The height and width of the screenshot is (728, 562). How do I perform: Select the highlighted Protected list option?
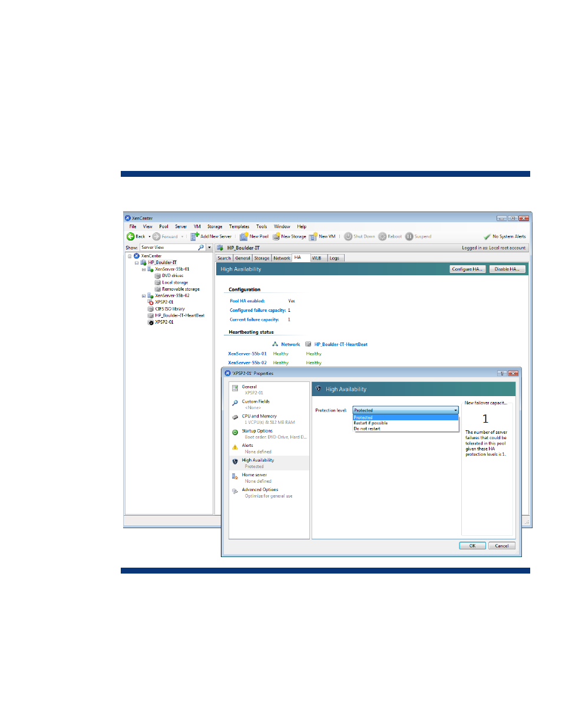click(x=405, y=417)
